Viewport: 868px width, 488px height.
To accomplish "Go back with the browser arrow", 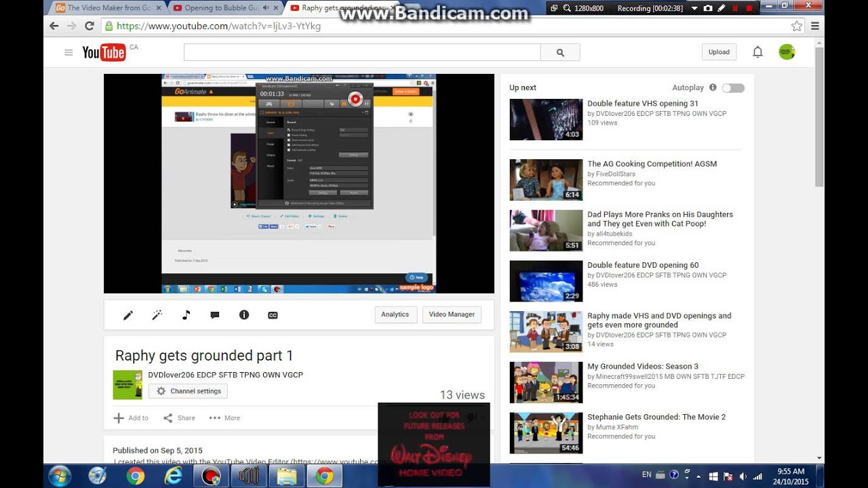I will (x=54, y=26).
